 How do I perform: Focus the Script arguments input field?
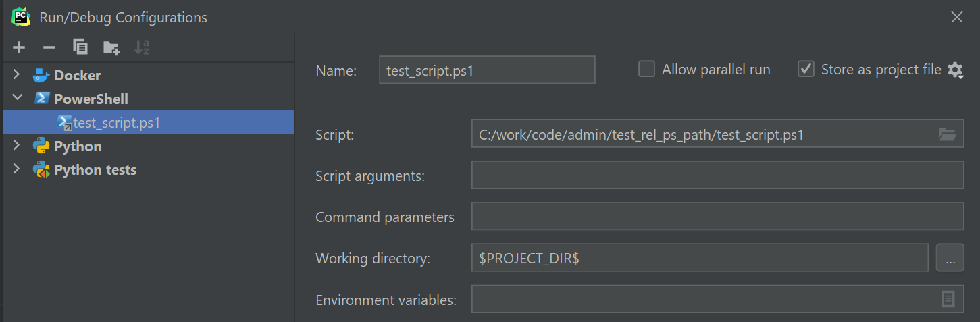717,176
